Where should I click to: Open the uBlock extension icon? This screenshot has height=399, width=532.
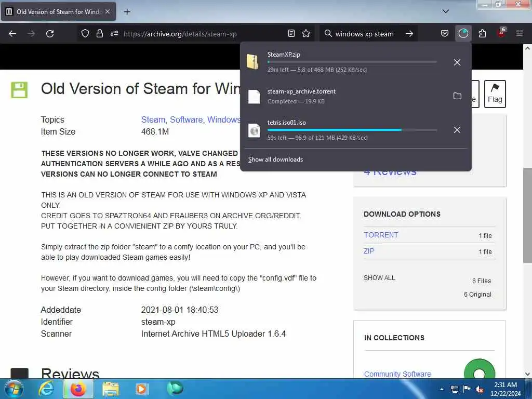501,33
